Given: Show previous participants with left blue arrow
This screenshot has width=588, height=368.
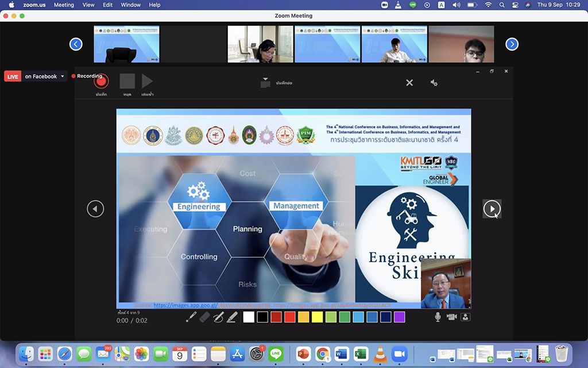Looking at the screenshot, I should tap(76, 44).
